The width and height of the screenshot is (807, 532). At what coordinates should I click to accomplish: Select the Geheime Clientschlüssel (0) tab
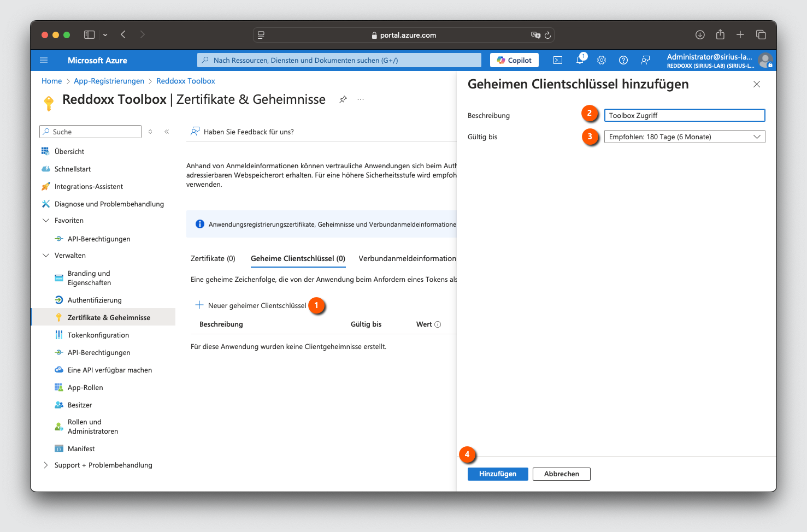(298, 258)
